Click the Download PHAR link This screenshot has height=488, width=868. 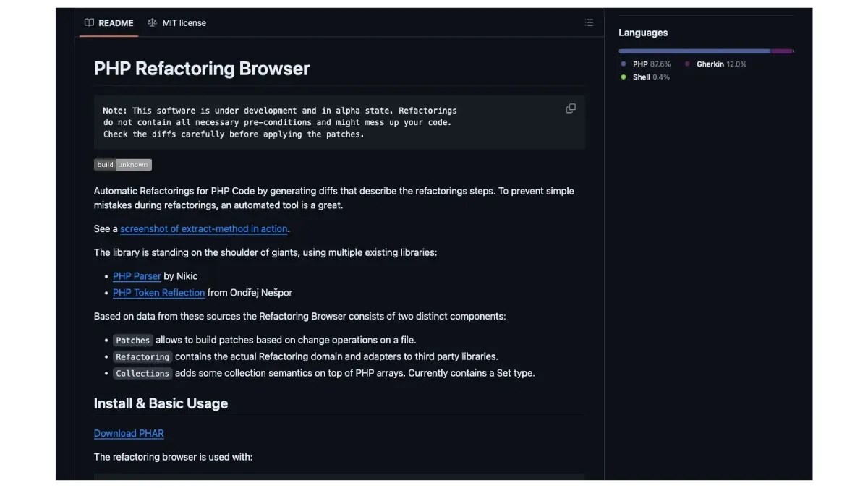tap(129, 434)
